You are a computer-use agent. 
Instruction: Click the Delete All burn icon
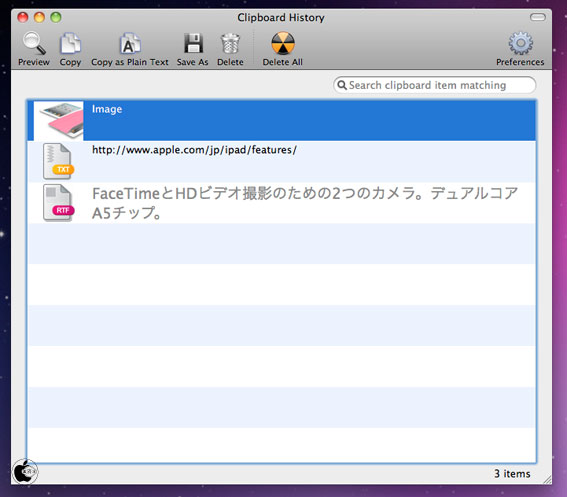[283, 43]
